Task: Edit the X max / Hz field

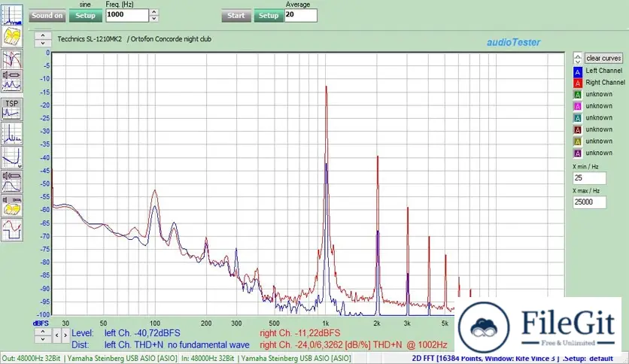Action: click(589, 202)
